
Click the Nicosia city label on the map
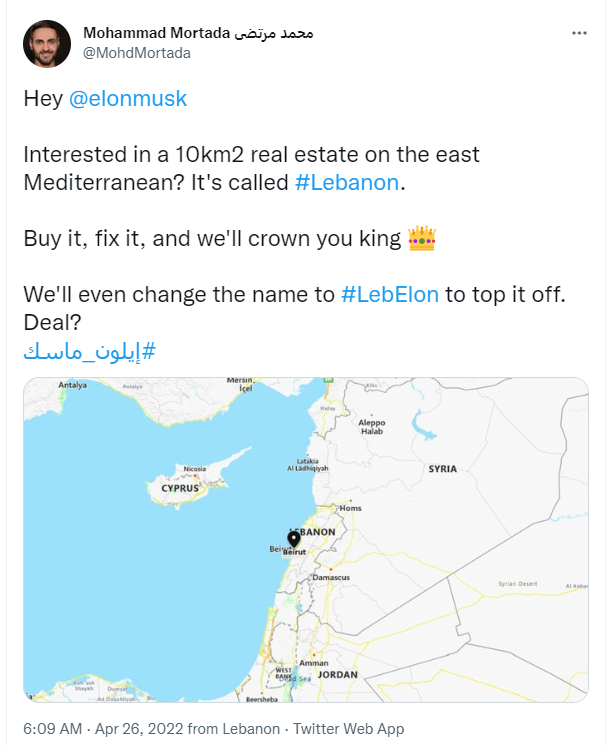194,468
